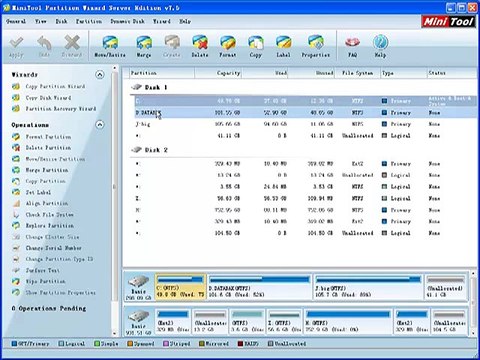Open the General menu
The width and height of the screenshot is (480, 360).
(x=16, y=21)
